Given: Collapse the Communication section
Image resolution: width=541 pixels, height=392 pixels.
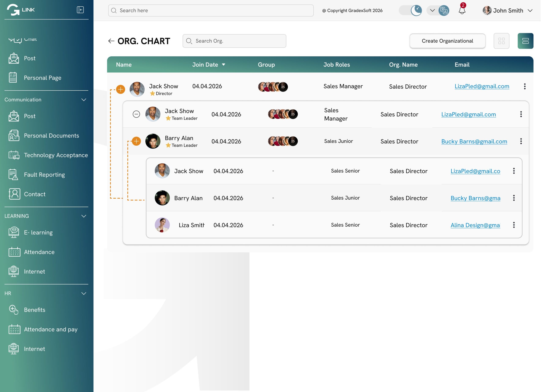Looking at the screenshot, I should pyautogui.click(x=84, y=100).
